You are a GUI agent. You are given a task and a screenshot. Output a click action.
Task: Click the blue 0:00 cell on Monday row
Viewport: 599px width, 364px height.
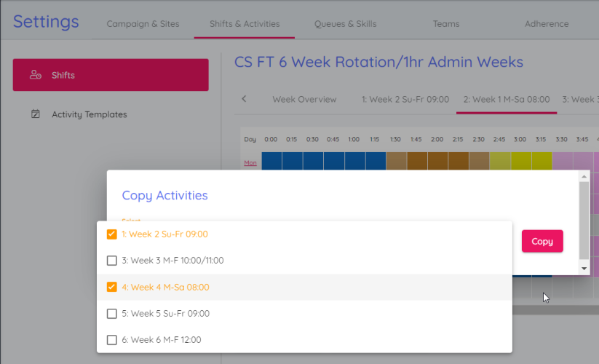click(271, 161)
